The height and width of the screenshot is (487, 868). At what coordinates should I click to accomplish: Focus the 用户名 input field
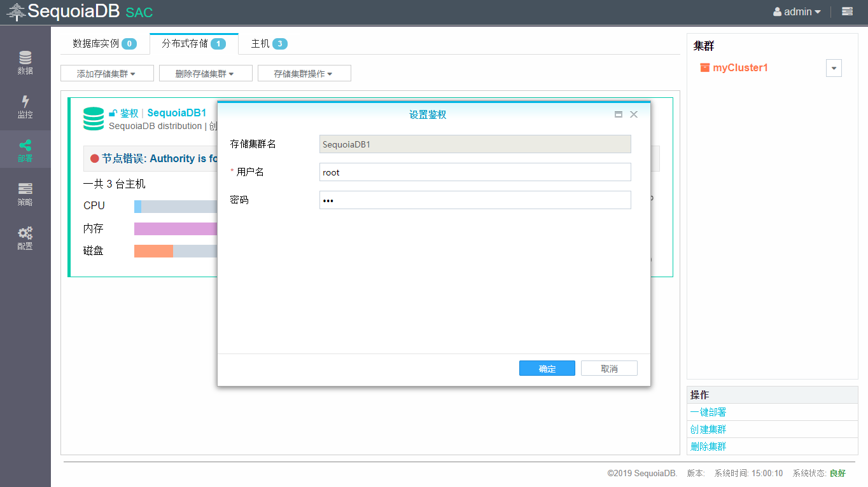tap(475, 172)
